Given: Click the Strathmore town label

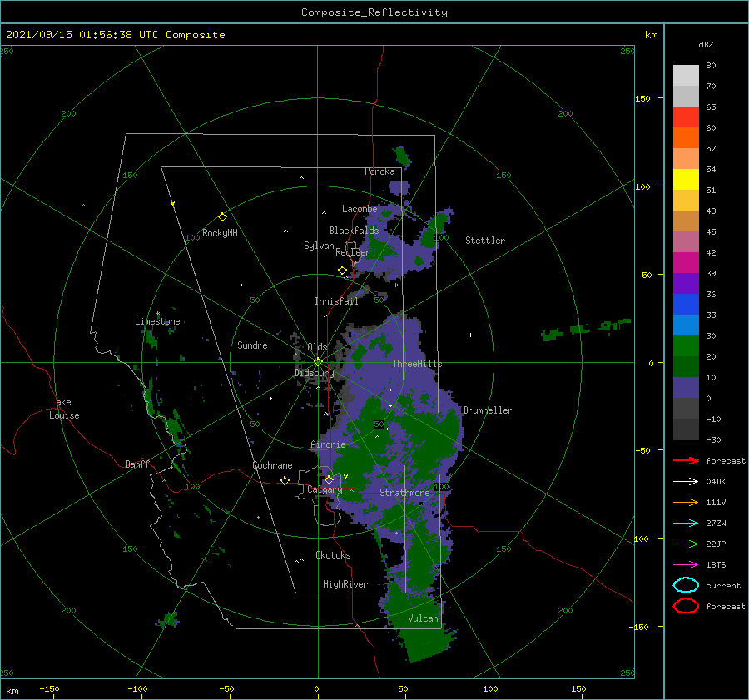Looking at the screenshot, I should [x=404, y=493].
